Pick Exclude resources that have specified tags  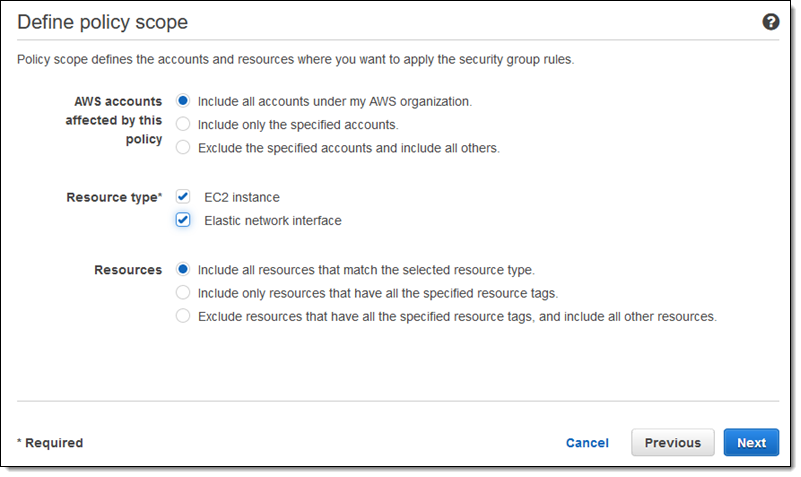pyautogui.click(x=183, y=316)
